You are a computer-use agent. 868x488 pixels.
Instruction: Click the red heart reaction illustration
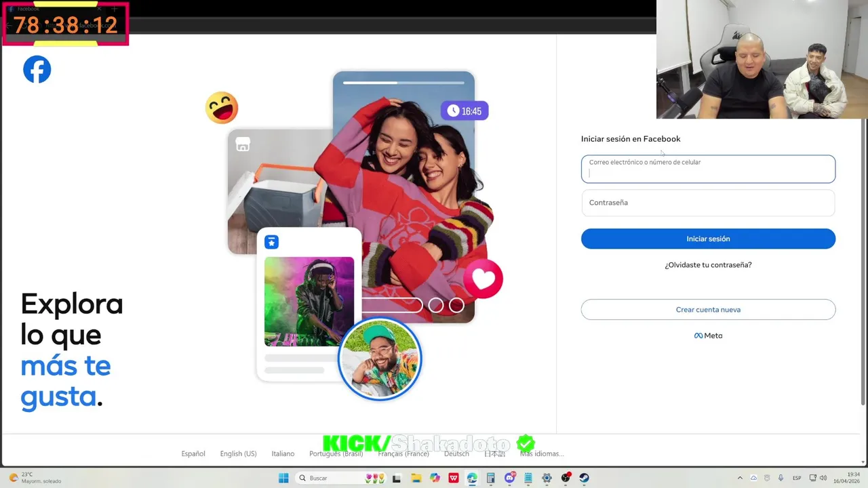(x=484, y=279)
